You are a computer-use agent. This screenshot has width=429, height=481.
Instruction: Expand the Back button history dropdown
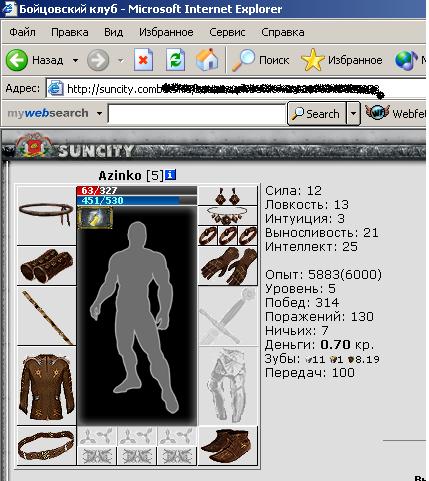[76, 61]
